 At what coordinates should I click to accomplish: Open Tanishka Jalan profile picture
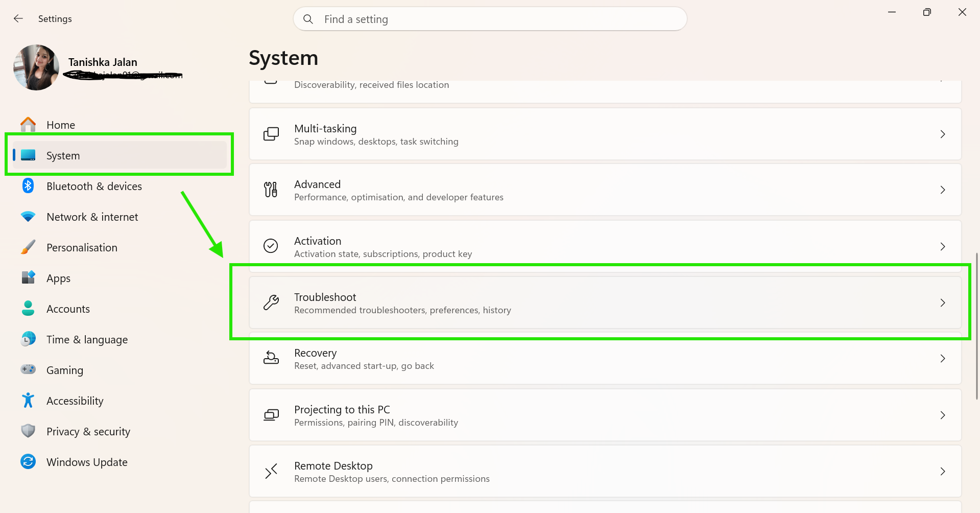pyautogui.click(x=36, y=67)
